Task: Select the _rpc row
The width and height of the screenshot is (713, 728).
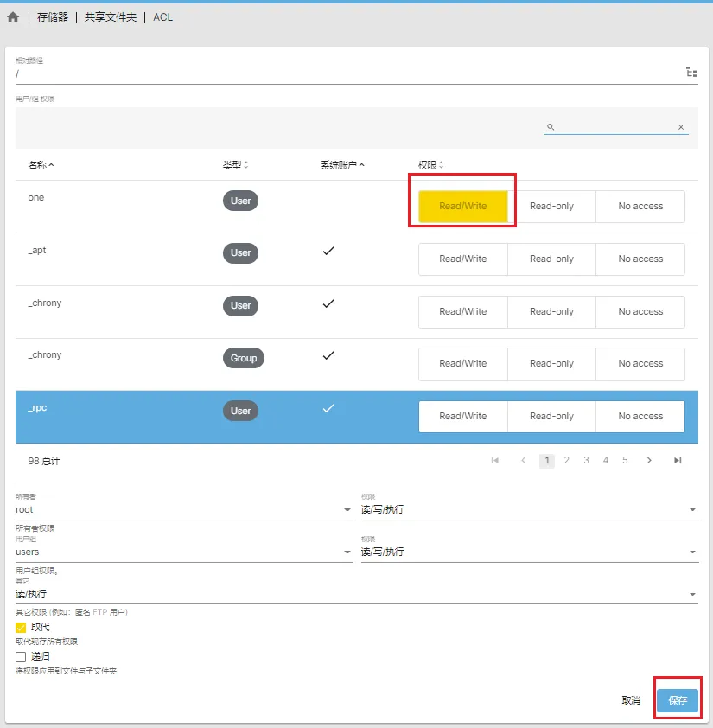Action: 356,417
